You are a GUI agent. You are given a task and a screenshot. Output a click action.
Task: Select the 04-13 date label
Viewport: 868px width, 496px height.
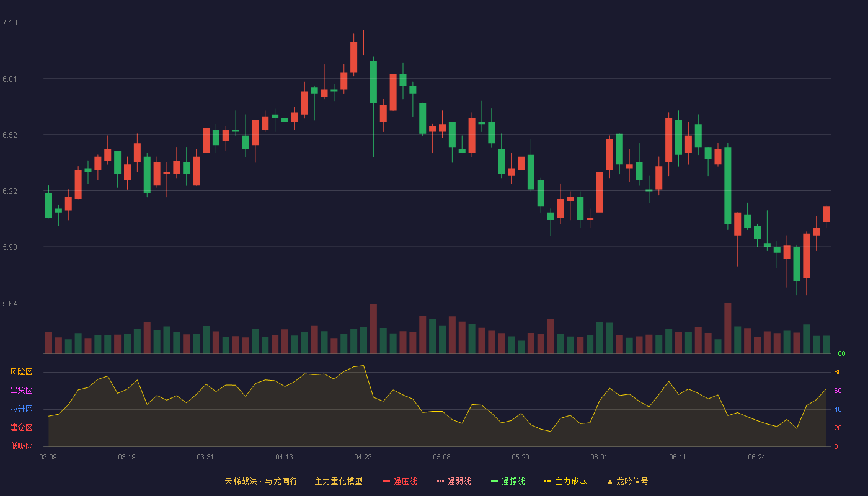point(285,457)
